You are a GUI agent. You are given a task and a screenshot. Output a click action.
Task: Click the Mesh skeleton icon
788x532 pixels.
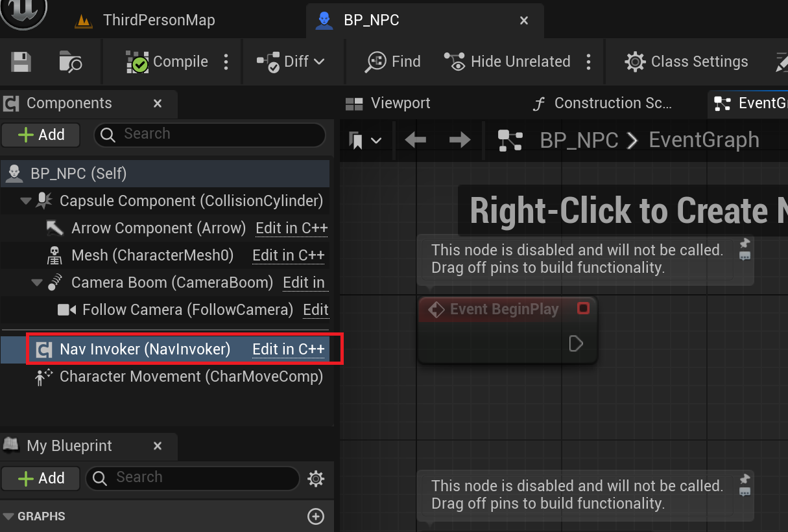coord(55,255)
